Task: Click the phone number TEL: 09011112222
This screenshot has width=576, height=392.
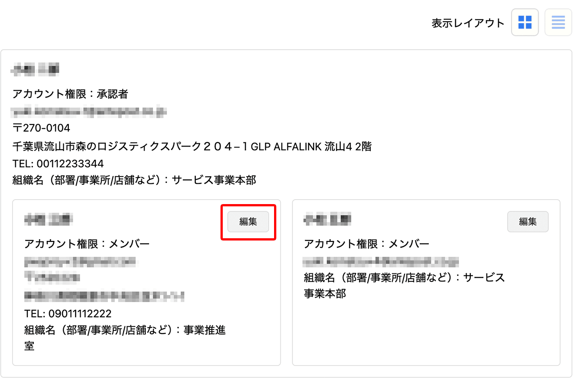Action: [67, 313]
